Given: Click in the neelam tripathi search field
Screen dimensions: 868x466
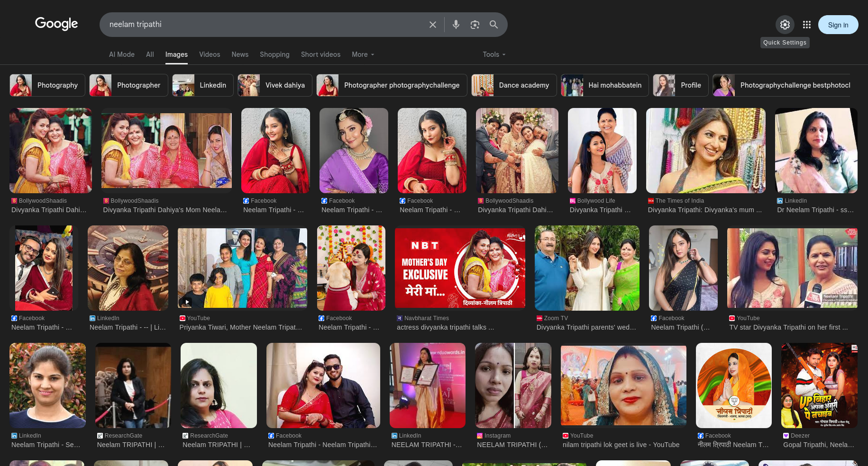Looking at the screenshot, I should [x=265, y=25].
